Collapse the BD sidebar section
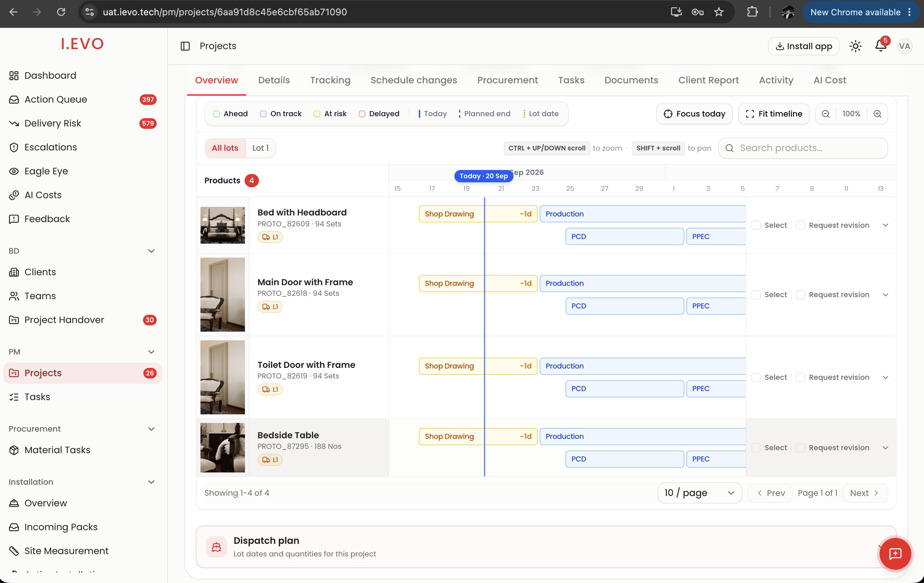 (151, 251)
